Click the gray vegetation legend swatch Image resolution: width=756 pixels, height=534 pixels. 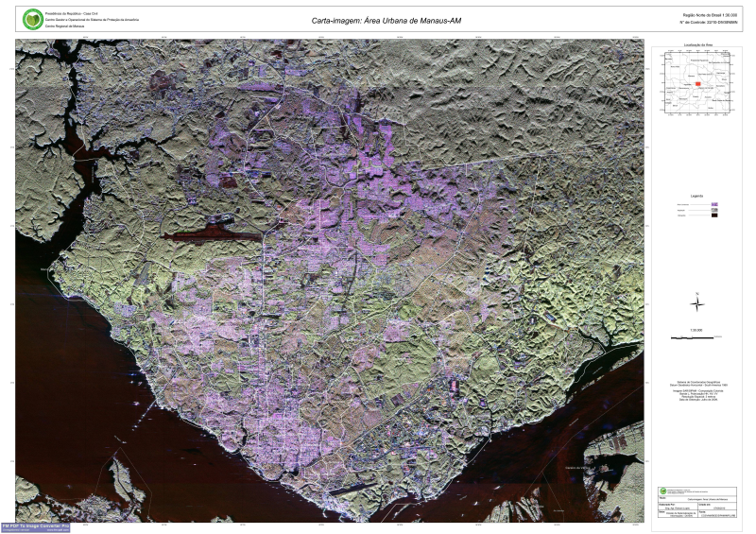click(x=714, y=210)
